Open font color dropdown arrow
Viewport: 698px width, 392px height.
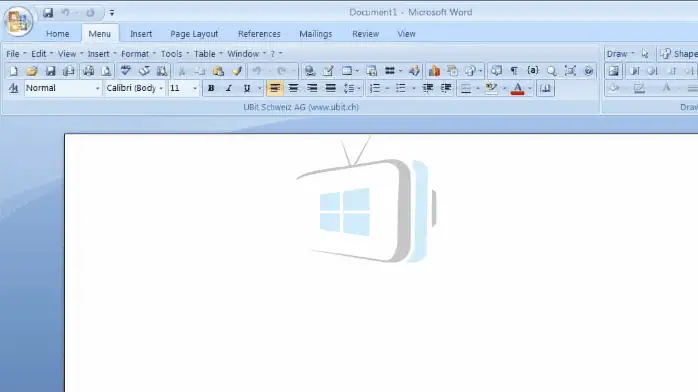click(530, 89)
